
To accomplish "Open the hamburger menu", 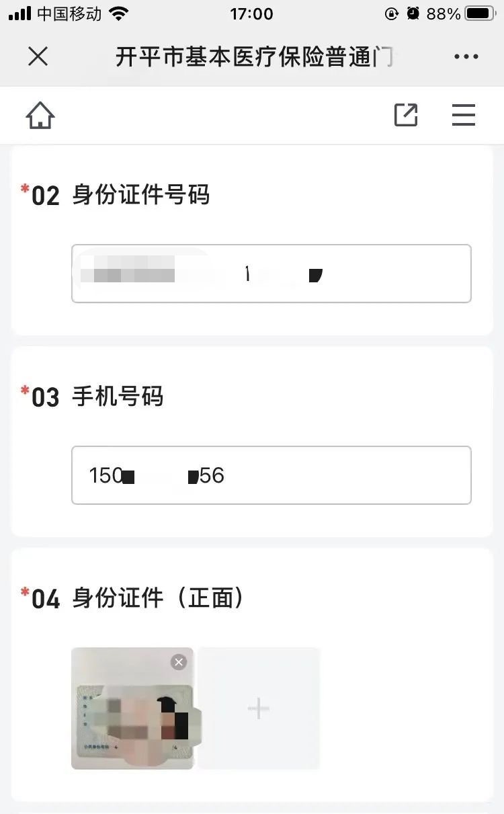I will click(464, 116).
